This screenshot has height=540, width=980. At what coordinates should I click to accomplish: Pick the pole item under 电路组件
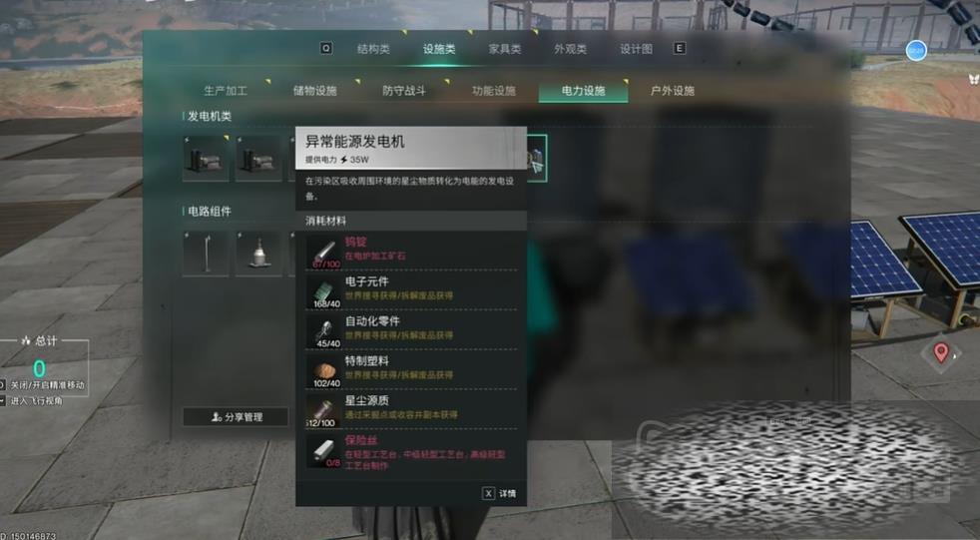pos(207,254)
